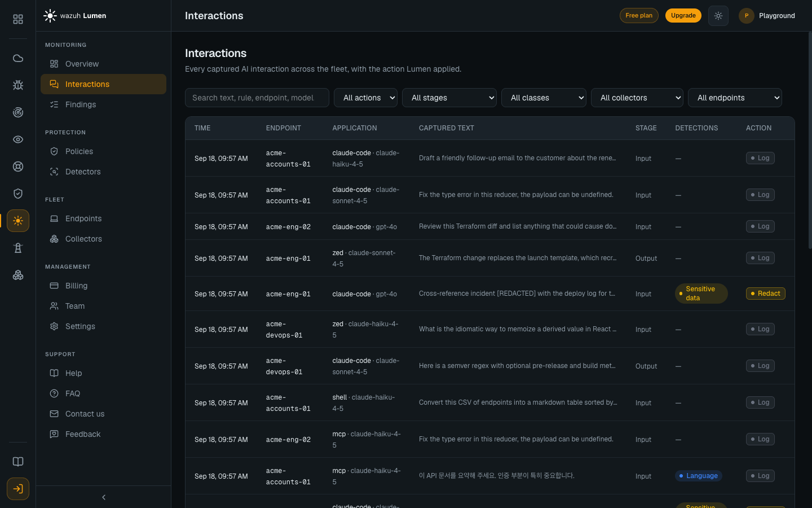Select the radar target icon in left rail
Viewport: 812px width, 508px height.
(18, 112)
